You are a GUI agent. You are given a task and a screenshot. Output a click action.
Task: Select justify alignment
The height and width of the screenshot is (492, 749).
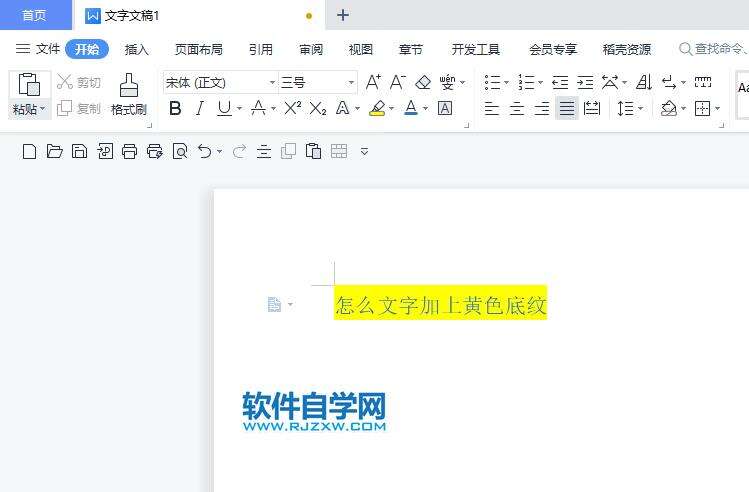567,108
